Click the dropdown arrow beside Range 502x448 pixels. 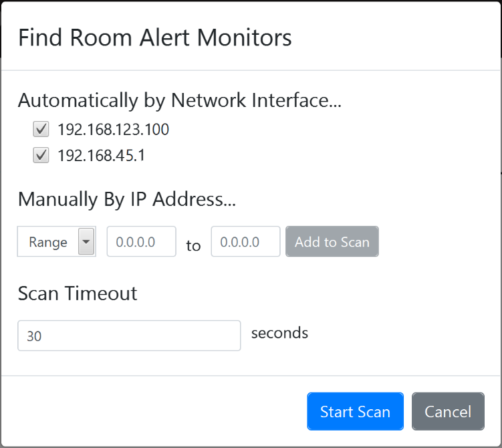pos(86,241)
